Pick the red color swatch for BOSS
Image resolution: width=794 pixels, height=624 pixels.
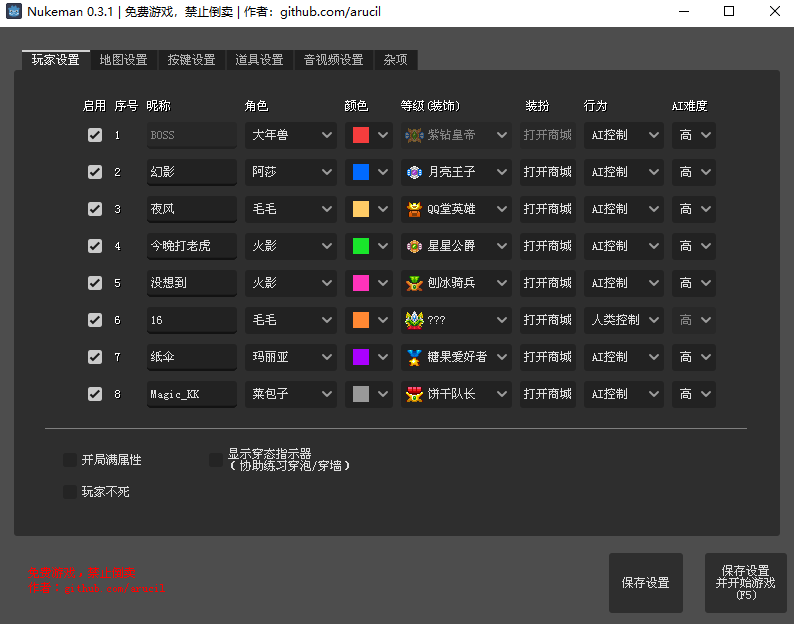coord(361,135)
